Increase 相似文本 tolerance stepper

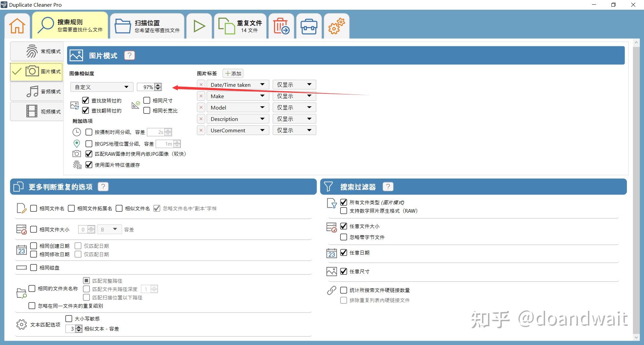[78, 327]
